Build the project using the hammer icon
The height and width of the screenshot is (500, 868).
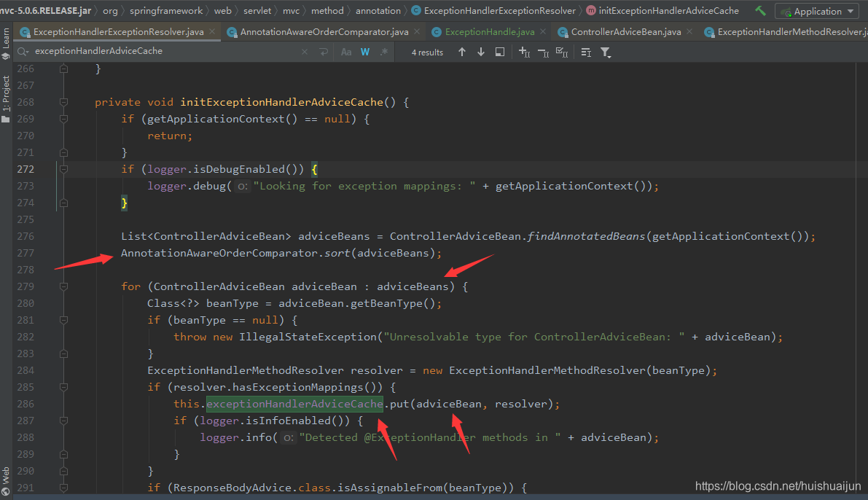pos(762,10)
